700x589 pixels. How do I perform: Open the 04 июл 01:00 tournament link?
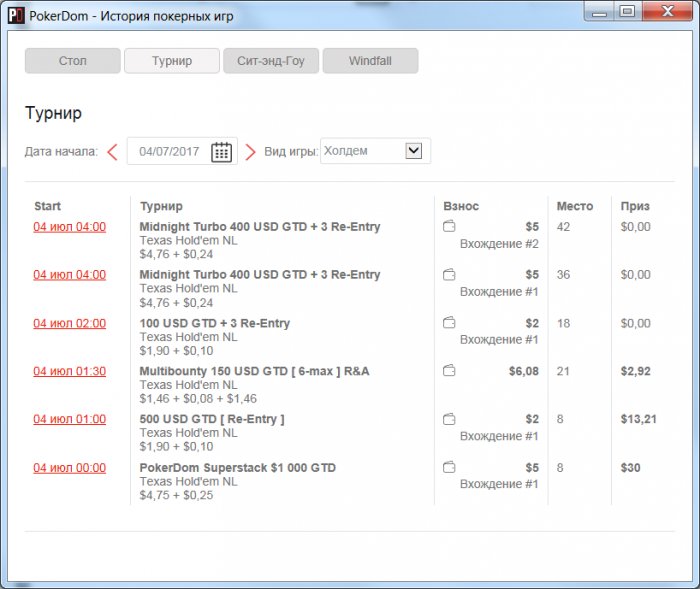[x=70, y=419]
